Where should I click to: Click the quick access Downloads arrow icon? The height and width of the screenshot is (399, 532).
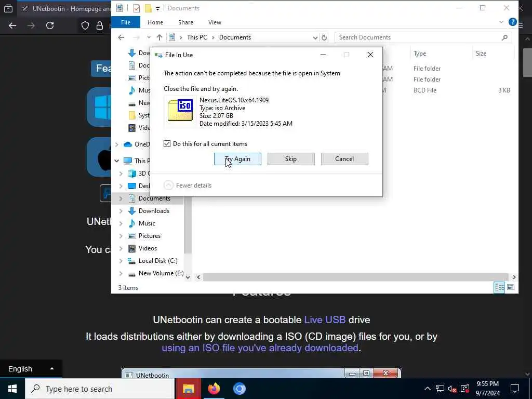coord(131,53)
